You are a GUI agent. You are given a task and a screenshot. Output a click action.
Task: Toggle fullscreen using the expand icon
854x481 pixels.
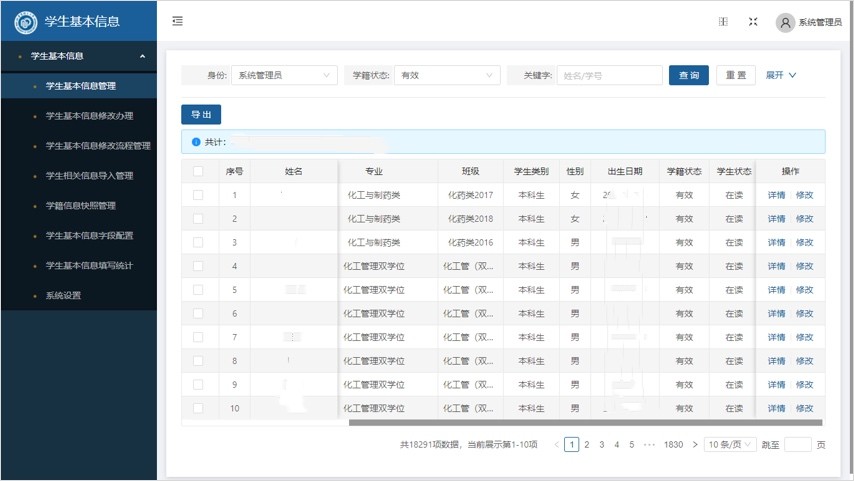tap(753, 22)
